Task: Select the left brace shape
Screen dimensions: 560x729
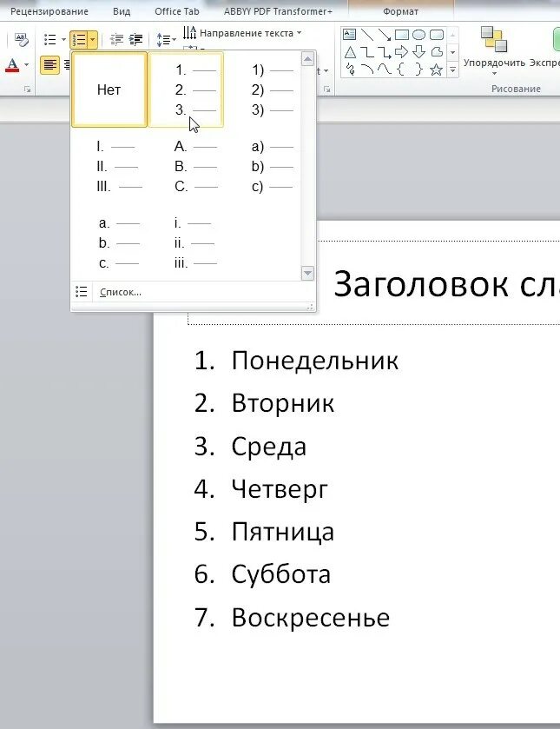Action: click(401, 70)
